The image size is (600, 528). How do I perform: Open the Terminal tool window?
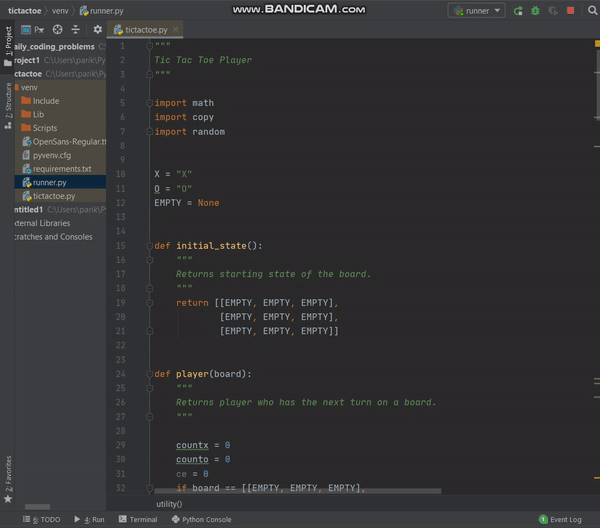[x=138, y=520]
